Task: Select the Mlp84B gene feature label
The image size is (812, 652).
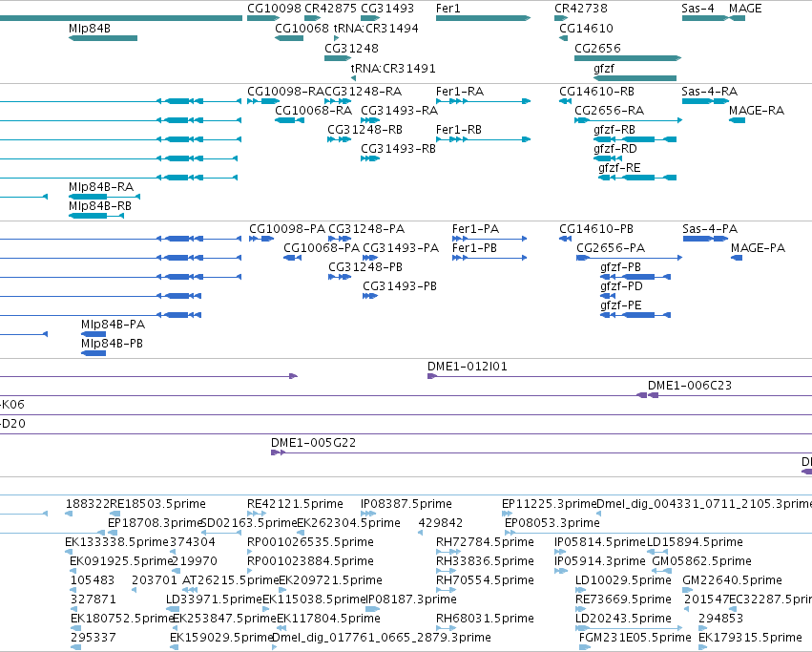Action: pos(90,29)
